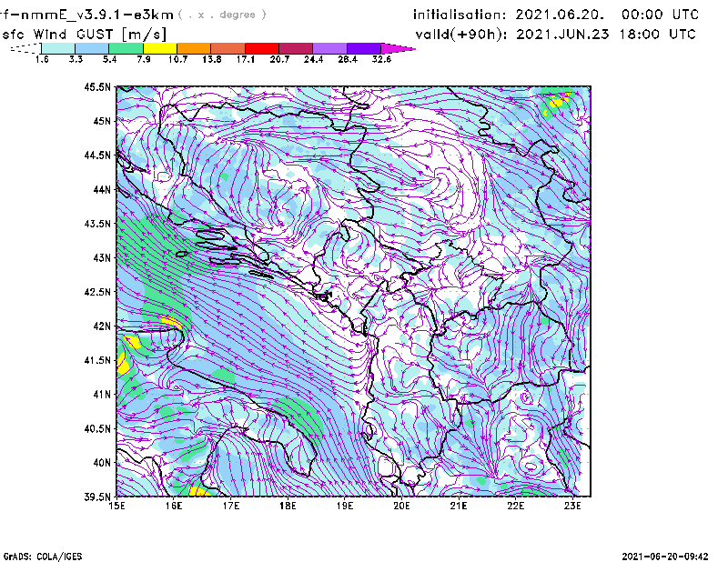Viewport: 728px width, 562px height.
Task: Click the legend value 3.3
Action: coord(76,59)
